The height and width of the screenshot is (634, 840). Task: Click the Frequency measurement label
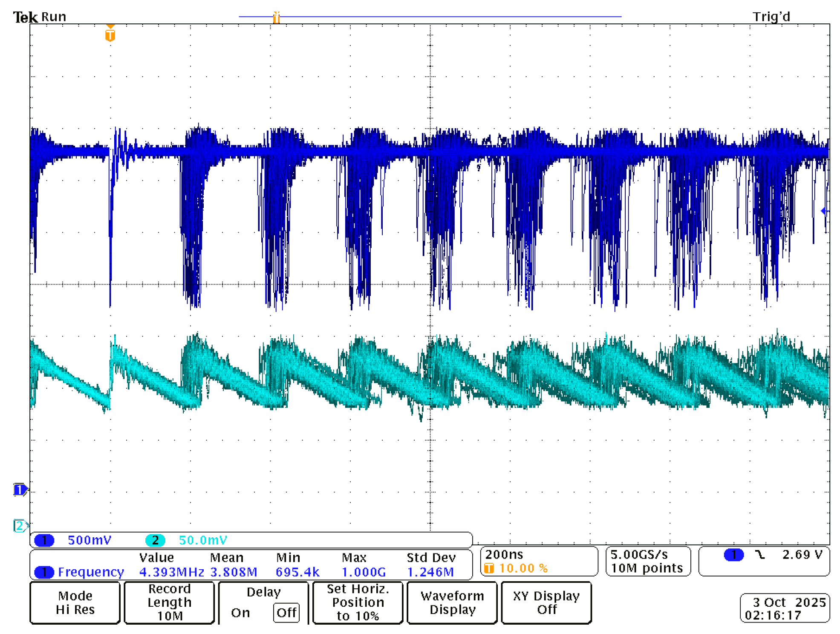coord(90,571)
